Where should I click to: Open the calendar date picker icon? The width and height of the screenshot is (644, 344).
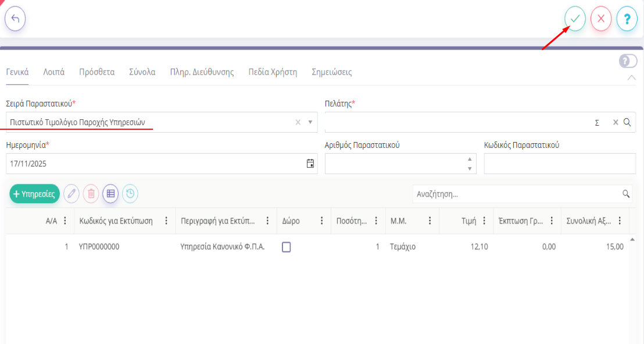[310, 164]
